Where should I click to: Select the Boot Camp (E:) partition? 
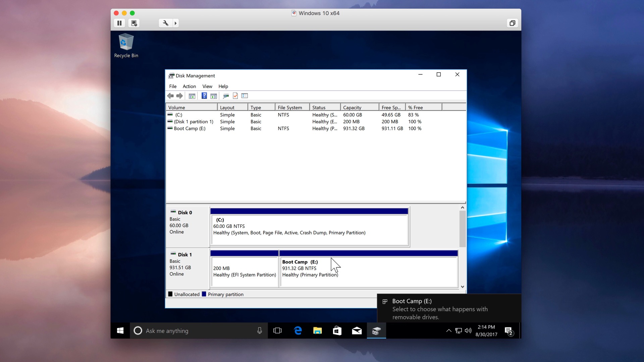coord(368,268)
